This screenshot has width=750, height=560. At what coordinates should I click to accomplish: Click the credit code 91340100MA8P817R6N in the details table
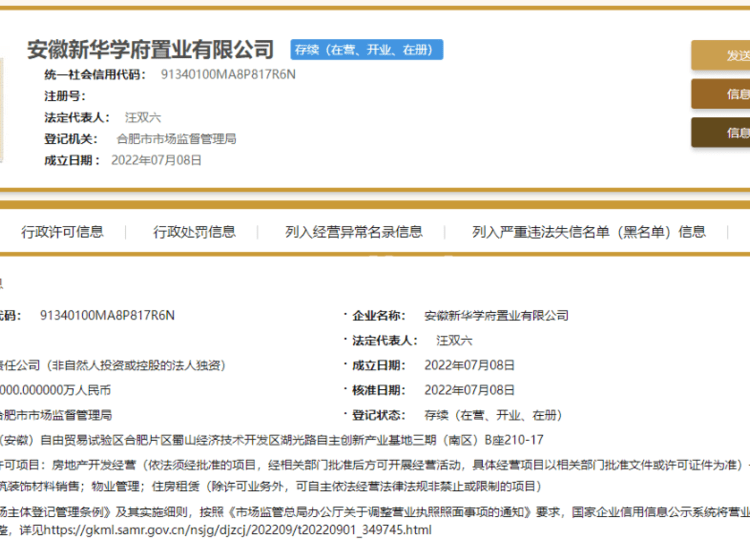pos(107,315)
